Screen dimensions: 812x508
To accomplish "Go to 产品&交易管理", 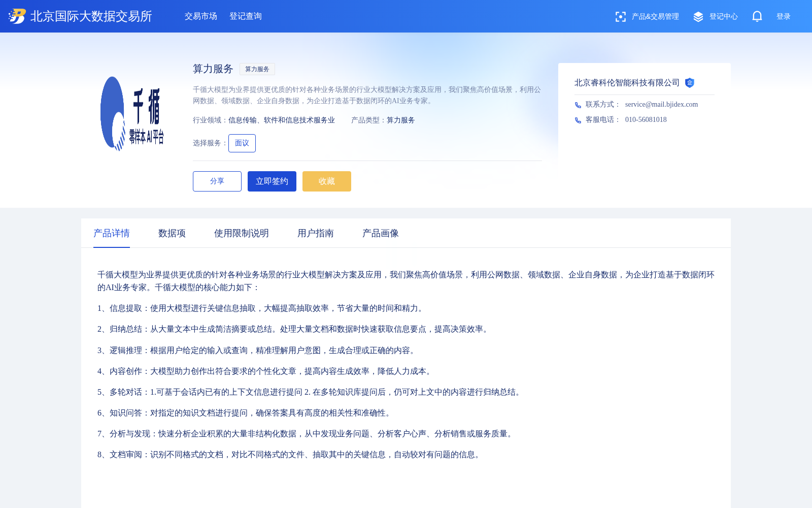I will [655, 17].
